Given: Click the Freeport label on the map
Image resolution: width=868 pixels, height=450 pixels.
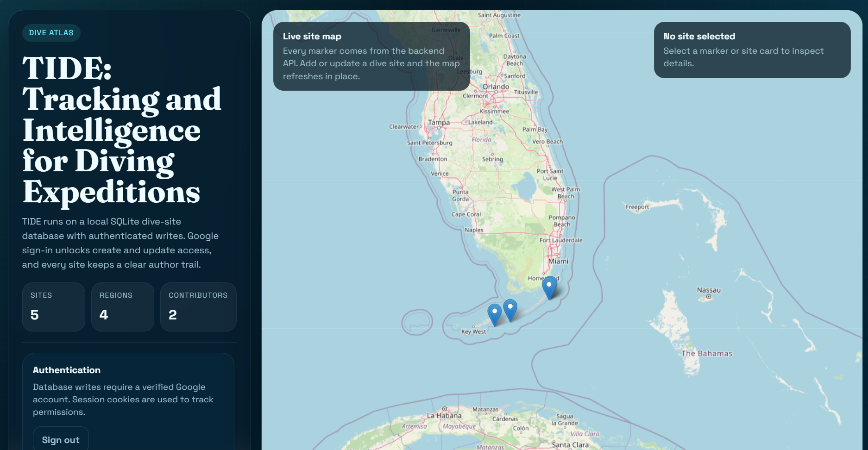Looking at the screenshot, I should (x=637, y=207).
